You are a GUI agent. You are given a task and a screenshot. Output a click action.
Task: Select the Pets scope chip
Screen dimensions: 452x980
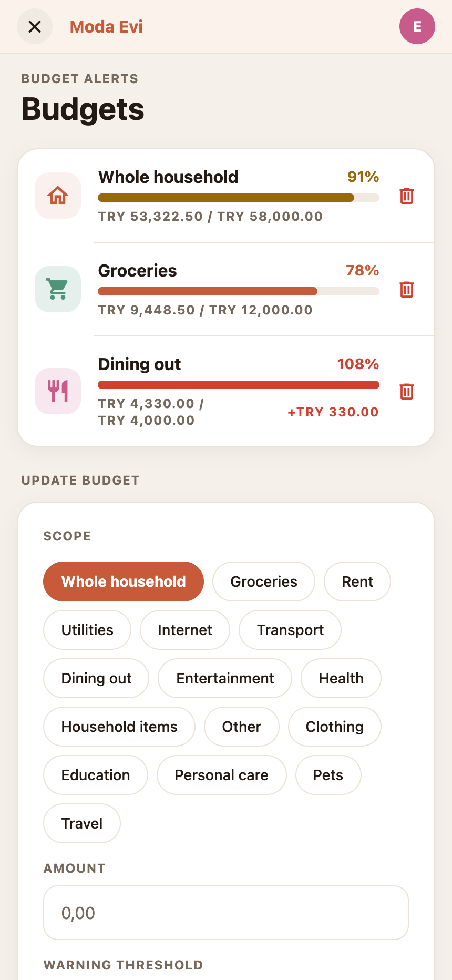328,775
